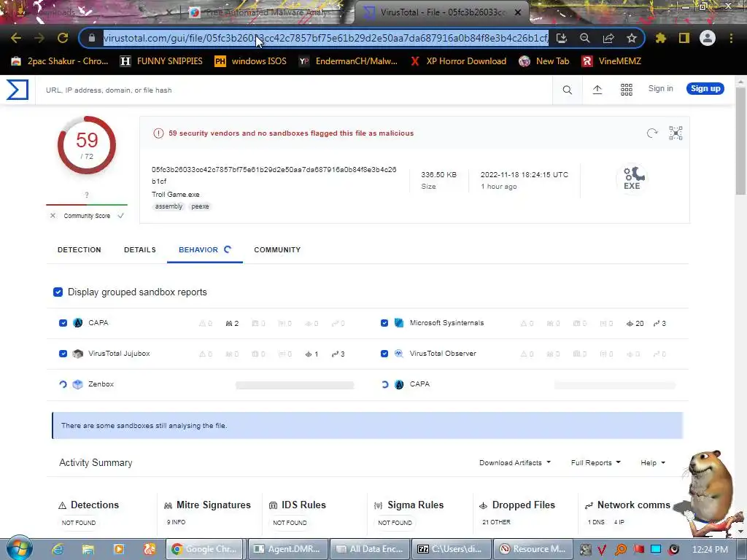Screen dimensions: 747x560
Task: Click the URL, IP address, domain search field
Action: (295, 90)
